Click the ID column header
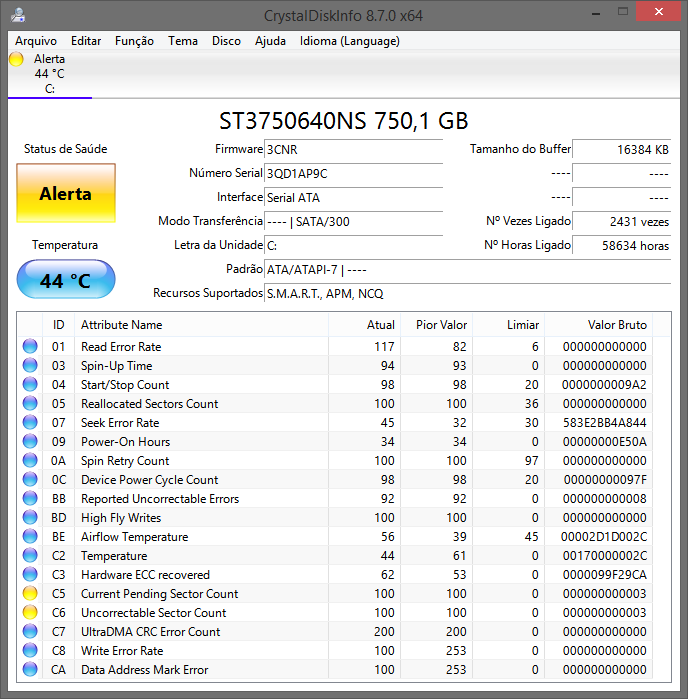 coord(58,325)
